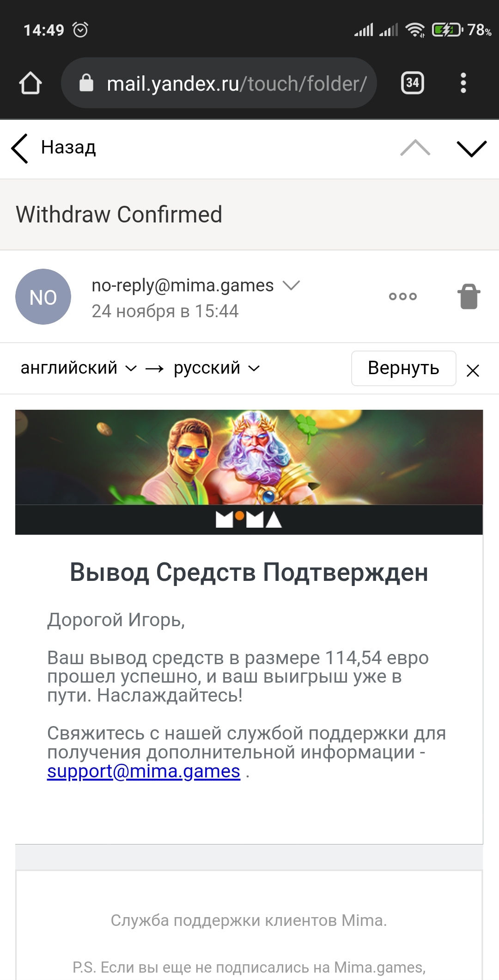Viewport: 499px width, 980px height.
Task: Open the three-circles more actions menu
Action: [403, 296]
